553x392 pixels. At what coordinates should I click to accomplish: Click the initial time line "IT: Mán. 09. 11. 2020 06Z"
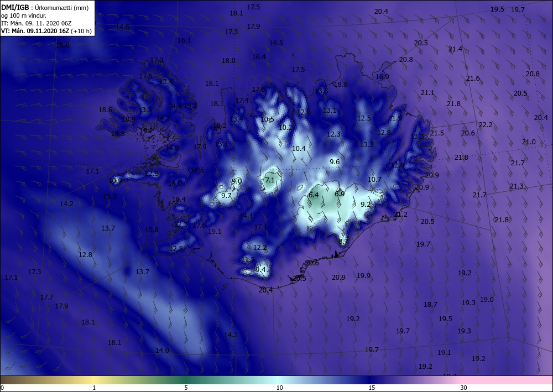point(36,23)
